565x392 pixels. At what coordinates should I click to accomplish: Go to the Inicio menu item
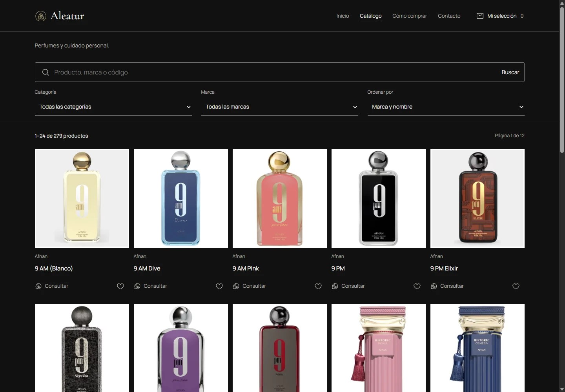[x=343, y=16]
